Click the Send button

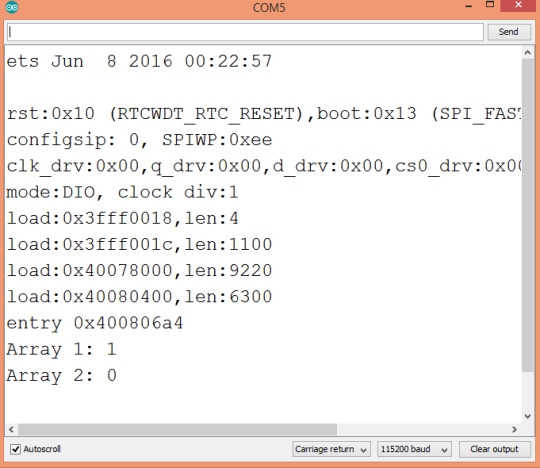click(x=509, y=32)
